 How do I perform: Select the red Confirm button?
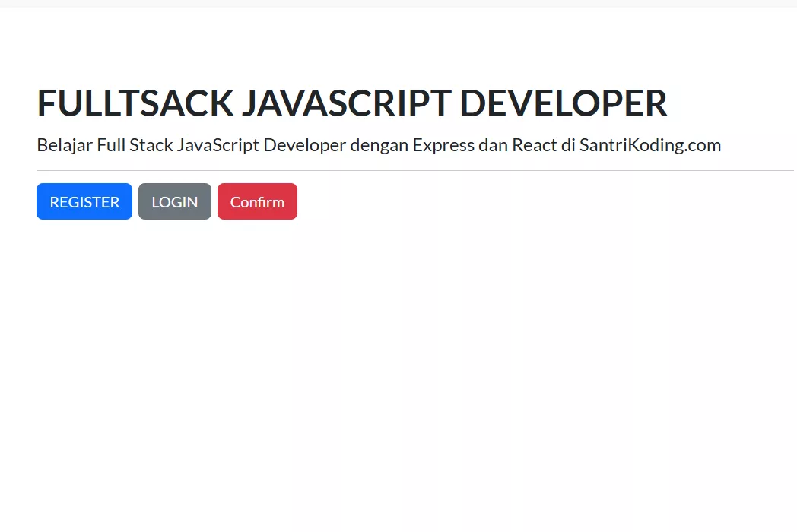coord(257,201)
